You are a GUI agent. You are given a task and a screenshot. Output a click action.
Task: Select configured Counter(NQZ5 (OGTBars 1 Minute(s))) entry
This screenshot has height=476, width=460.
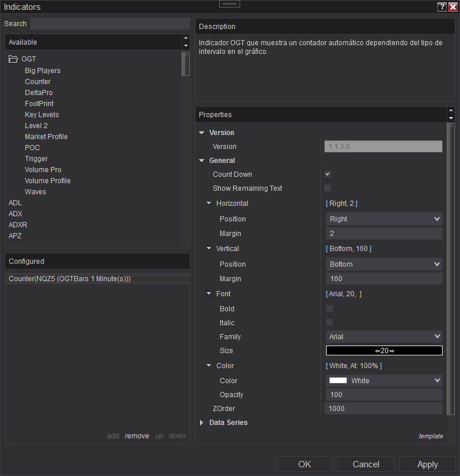click(x=97, y=279)
